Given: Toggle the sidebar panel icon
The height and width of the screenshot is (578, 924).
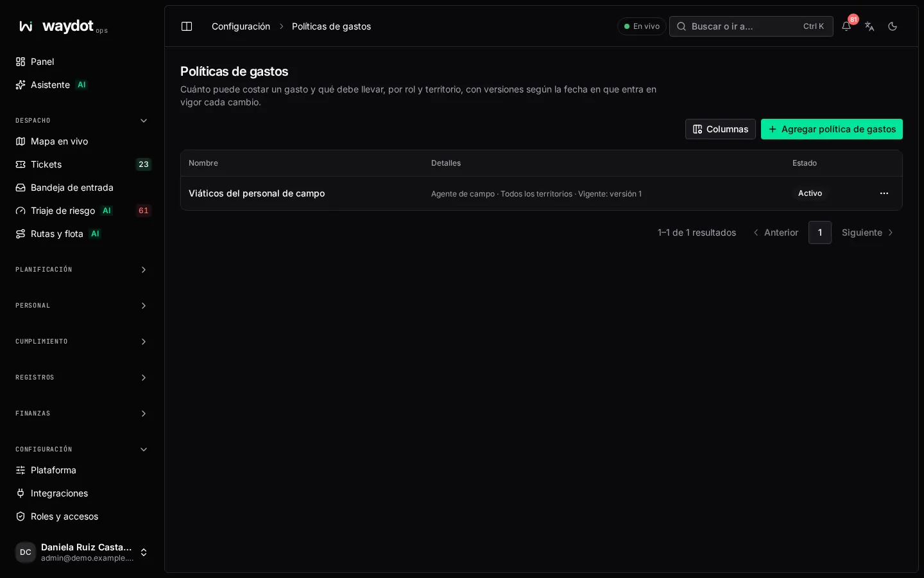Looking at the screenshot, I should [187, 26].
